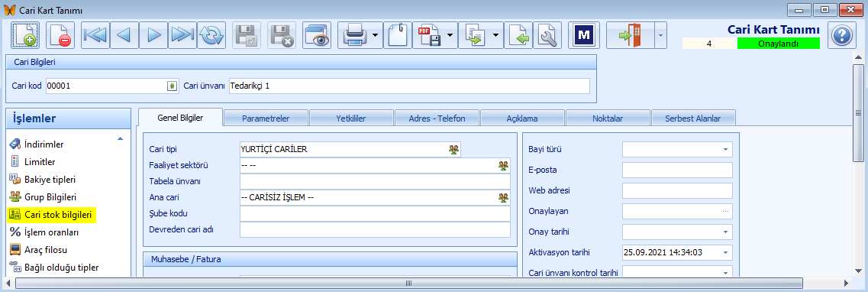The image size is (868, 292).
Task: Open the help question mark icon
Action: (841, 35)
